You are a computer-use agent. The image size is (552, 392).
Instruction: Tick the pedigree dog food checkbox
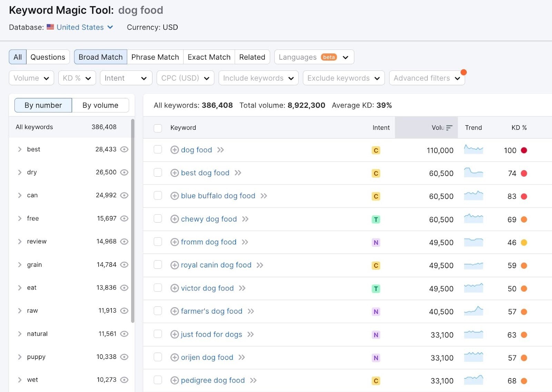point(158,380)
